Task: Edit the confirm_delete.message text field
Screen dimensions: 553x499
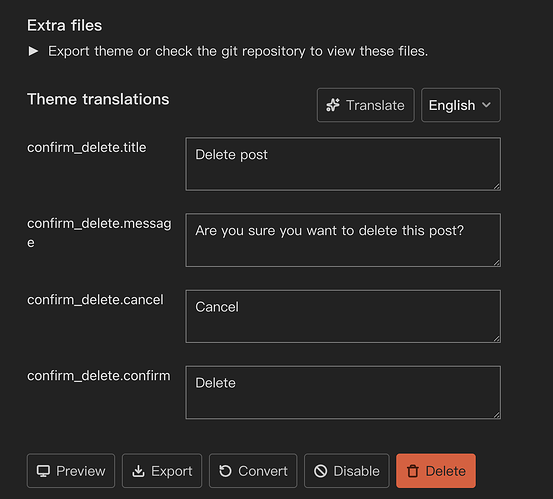Action: [x=343, y=240]
